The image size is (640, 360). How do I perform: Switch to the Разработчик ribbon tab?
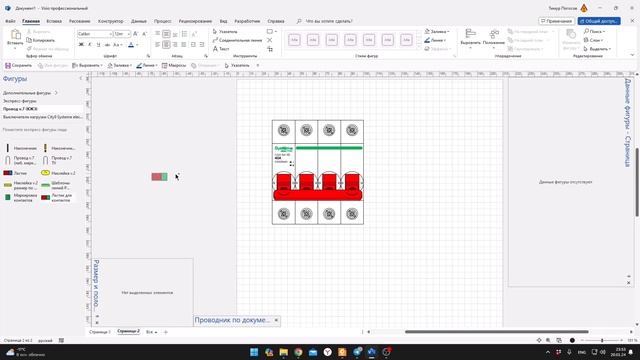(247, 21)
